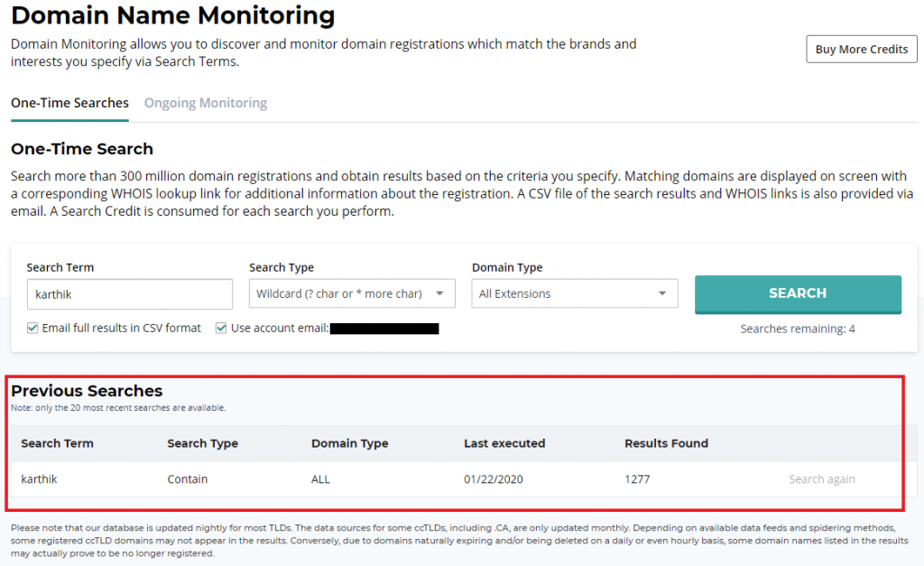Select the 1277 results found cell
This screenshot has width=924, height=566.
tap(637, 479)
